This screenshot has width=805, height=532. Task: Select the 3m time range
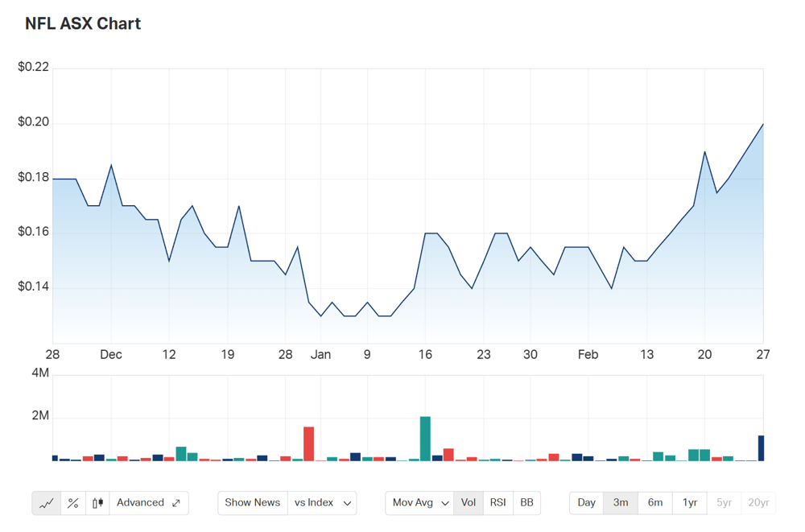pos(621,502)
